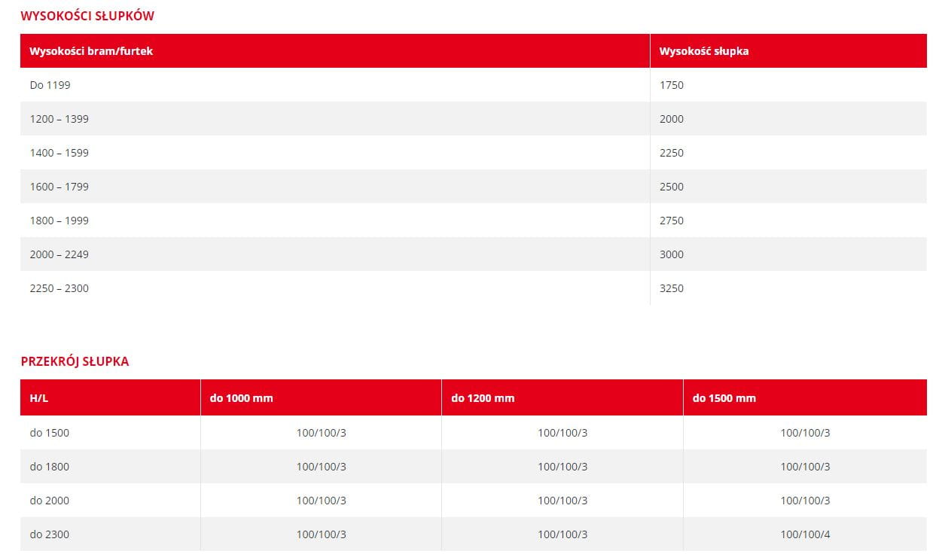
Task: Select the '1800 – 1999' cell
Action: (x=335, y=221)
